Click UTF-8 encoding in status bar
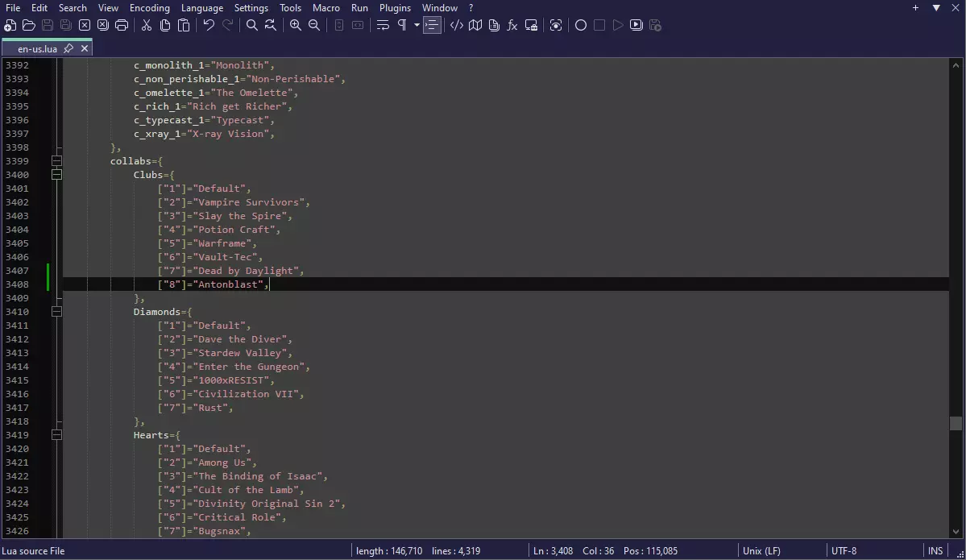The height and width of the screenshot is (560, 966). pyautogui.click(x=844, y=551)
